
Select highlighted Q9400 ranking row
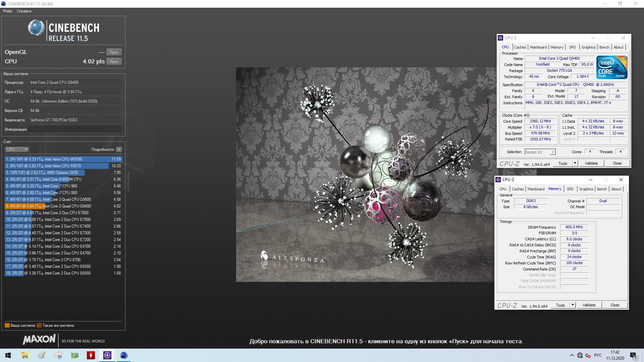click(63, 206)
